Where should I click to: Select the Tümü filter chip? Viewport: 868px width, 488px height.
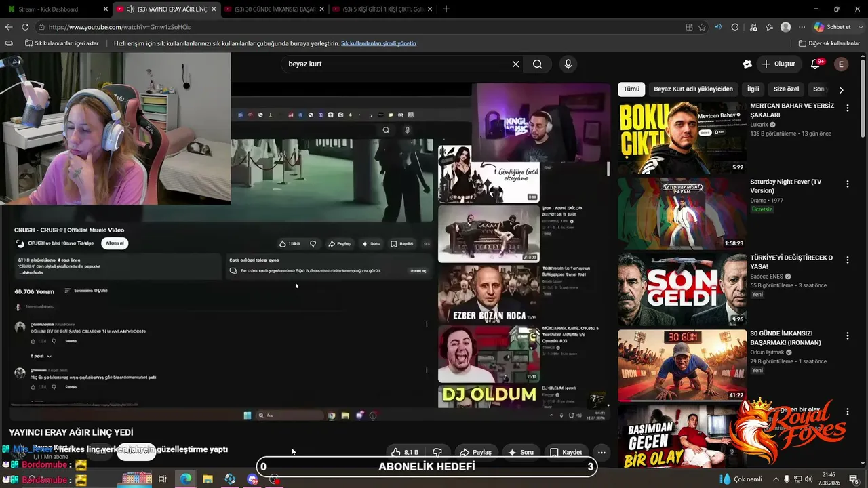631,89
